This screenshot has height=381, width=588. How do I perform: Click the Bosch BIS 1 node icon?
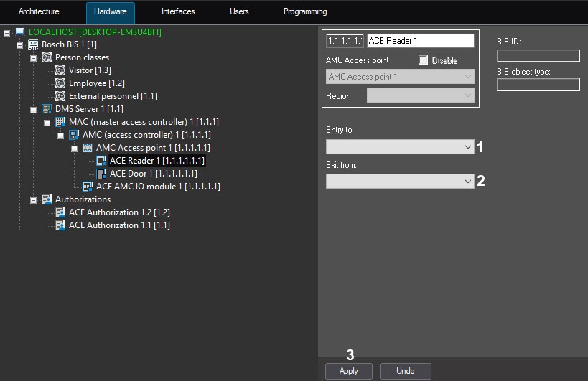[34, 44]
